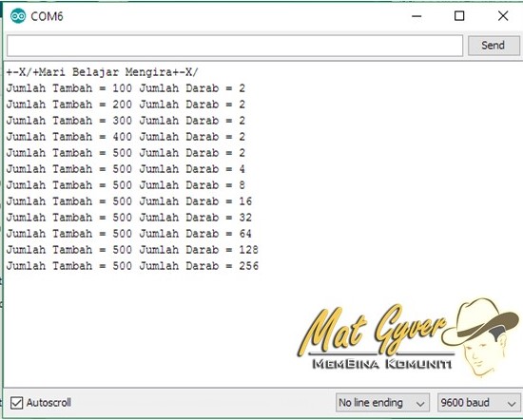Click the line ending Jumlah Darab = 8

click(126, 185)
